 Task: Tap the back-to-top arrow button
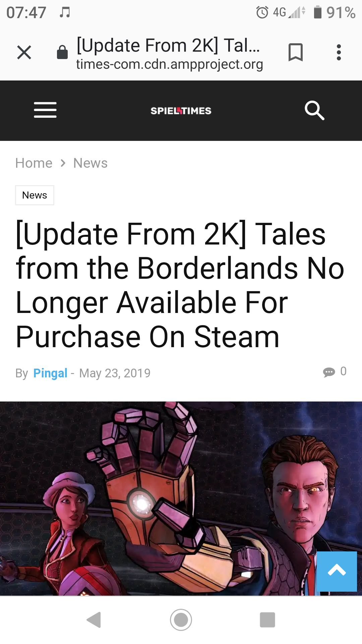(337, 572)
